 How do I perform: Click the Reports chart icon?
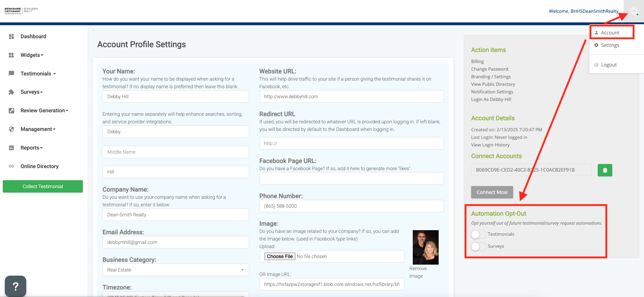pyautogui.click(x=11, y=148)
